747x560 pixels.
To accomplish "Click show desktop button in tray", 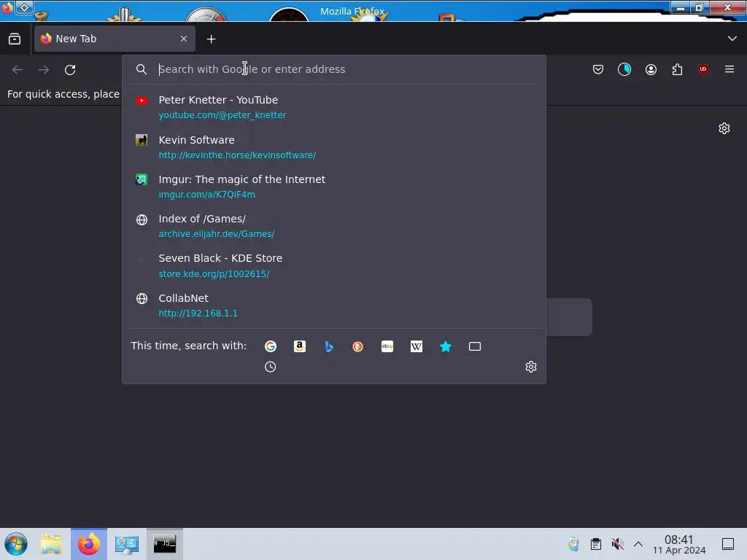I will click(728, 544).
